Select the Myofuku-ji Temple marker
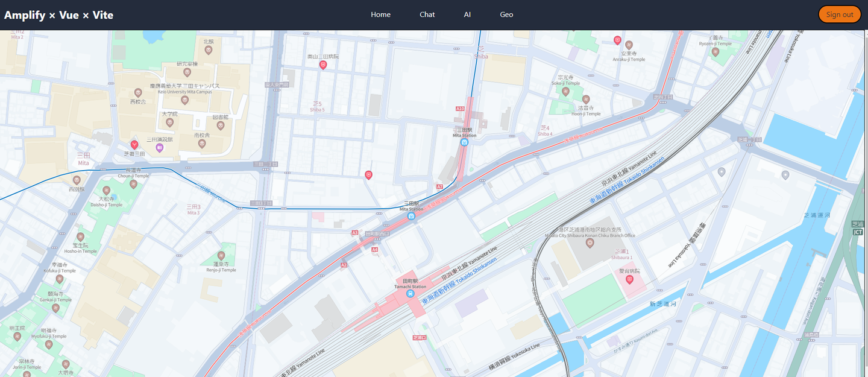The image size is (868, 377). (49, 344)
